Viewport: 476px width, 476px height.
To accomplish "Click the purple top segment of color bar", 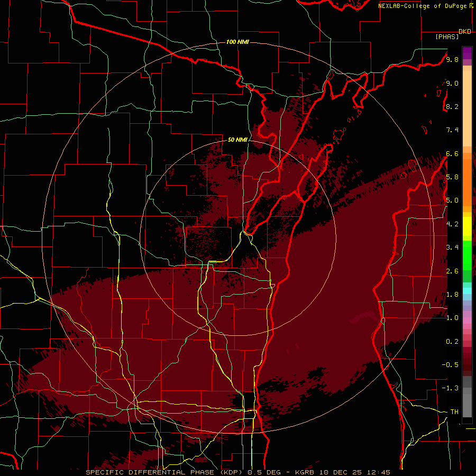I will (467, 53).
